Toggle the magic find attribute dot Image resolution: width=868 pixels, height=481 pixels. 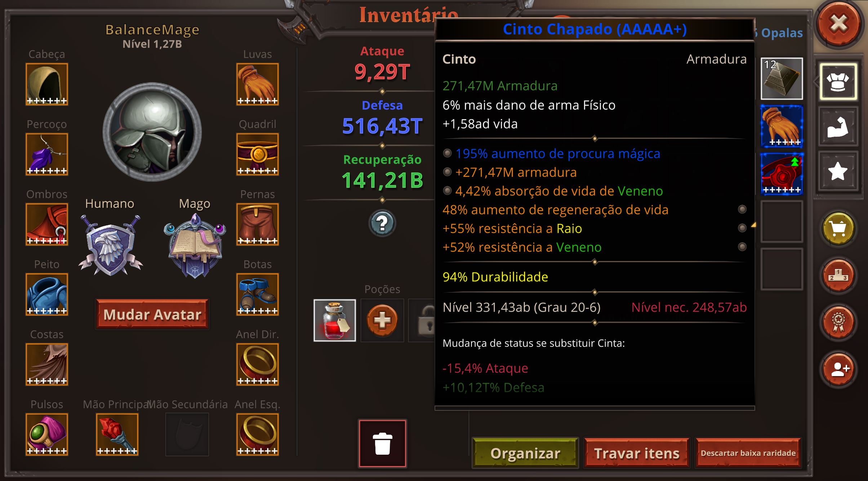[447, 154]
